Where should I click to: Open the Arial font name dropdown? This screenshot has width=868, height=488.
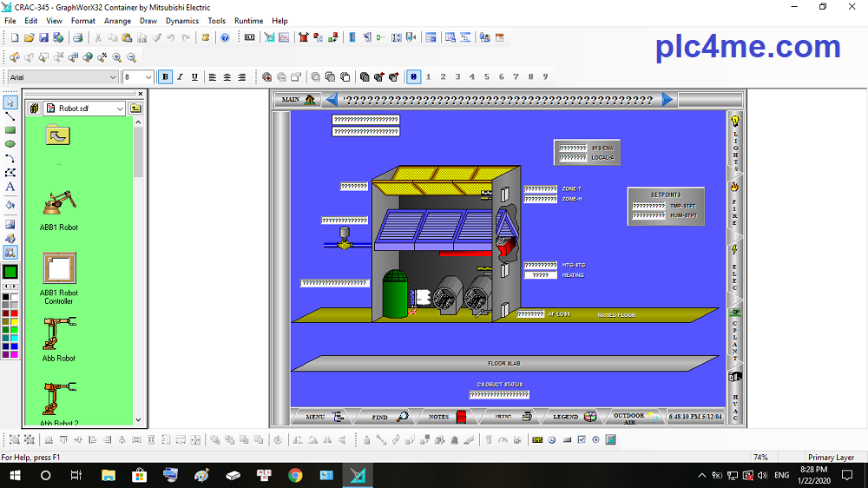(113, 77)
